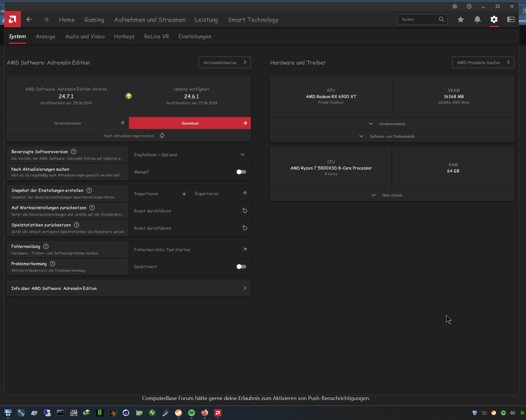The width and height of the screenshot is (526, 420).
Task: Go back with the left arrow
Action: [x=29, y=20]
